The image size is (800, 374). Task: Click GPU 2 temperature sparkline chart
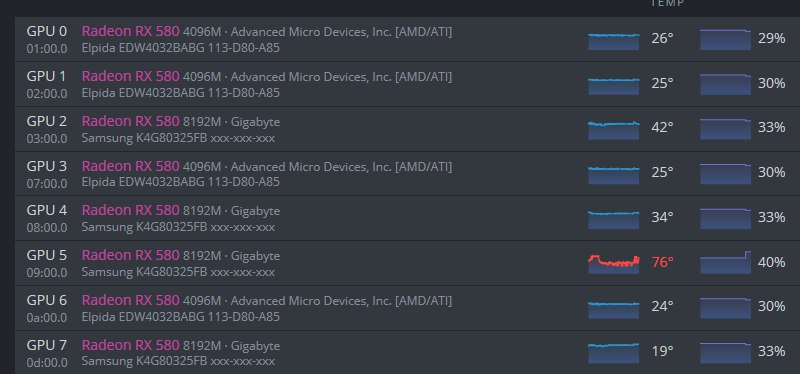613,130
